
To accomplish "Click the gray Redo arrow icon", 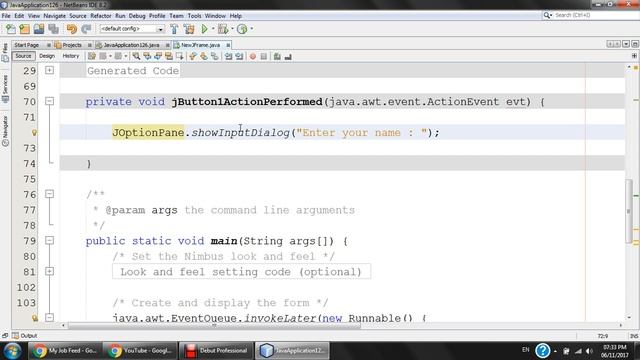I will pyautogui.click(x=86, y=29).
